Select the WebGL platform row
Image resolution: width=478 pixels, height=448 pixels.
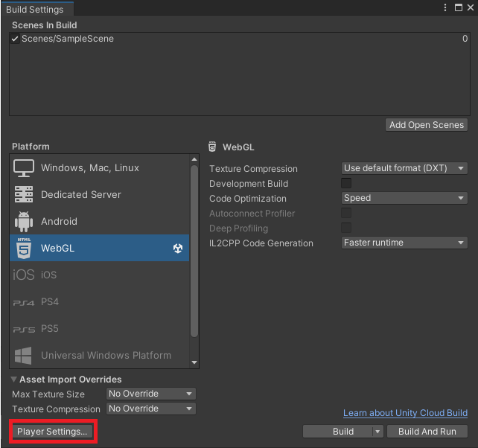point(99,248)
